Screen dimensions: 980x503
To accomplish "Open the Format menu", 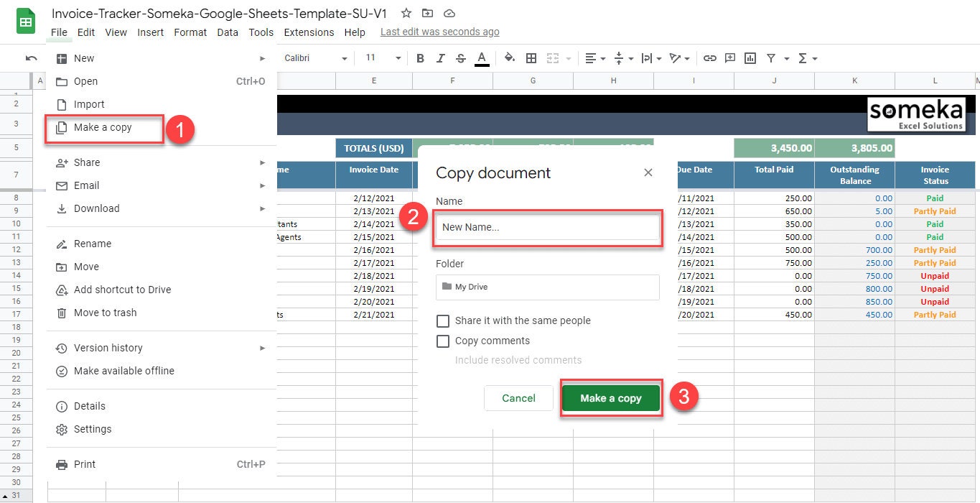I will click(190, 32).
